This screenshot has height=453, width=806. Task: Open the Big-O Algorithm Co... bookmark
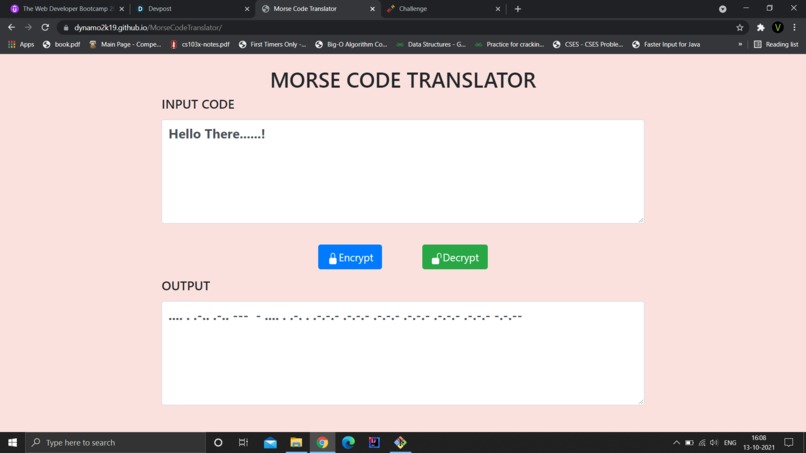[351, 45]
